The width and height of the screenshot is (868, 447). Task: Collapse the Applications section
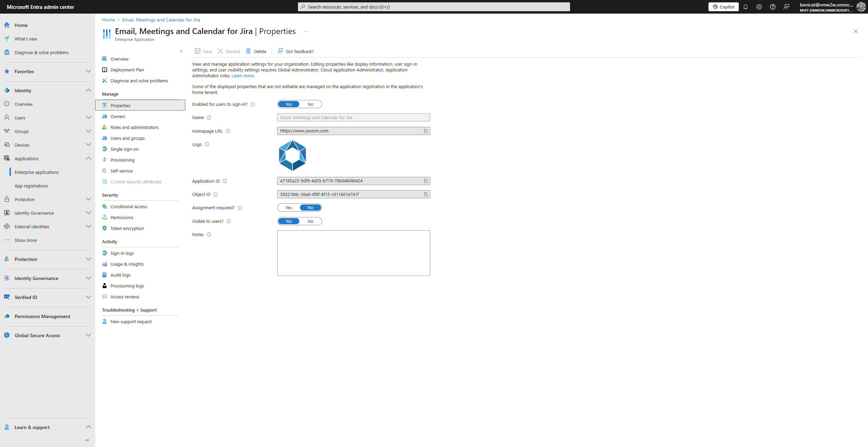pos(88,159)
